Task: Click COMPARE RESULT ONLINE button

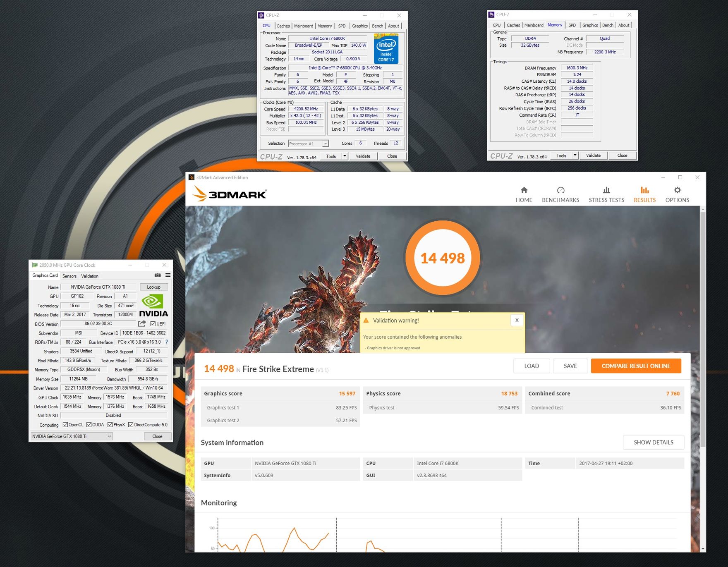Action: click(636, 366)
